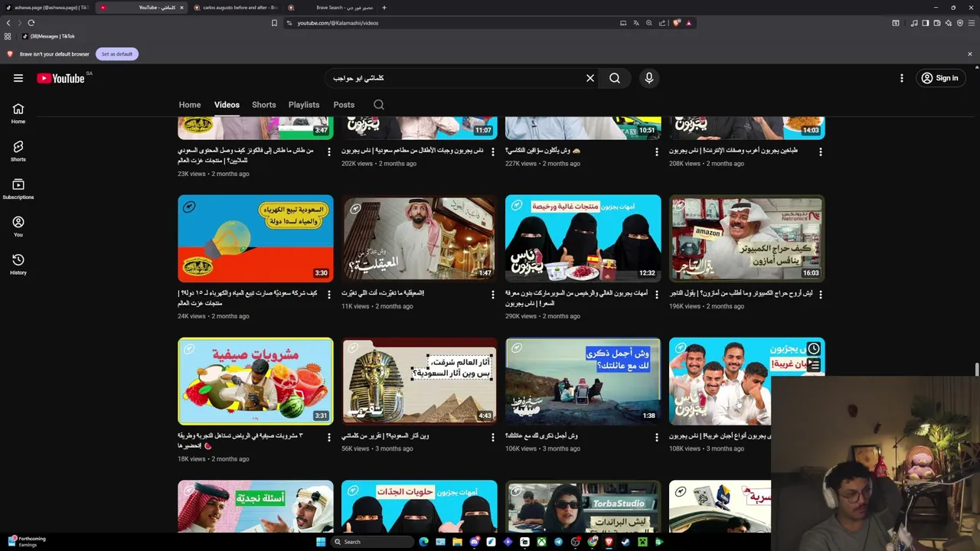Play the 4:43 pharaoh and pyramids thumbnail
This screenshot has height=551, width=980.
(x=420, y=381)
